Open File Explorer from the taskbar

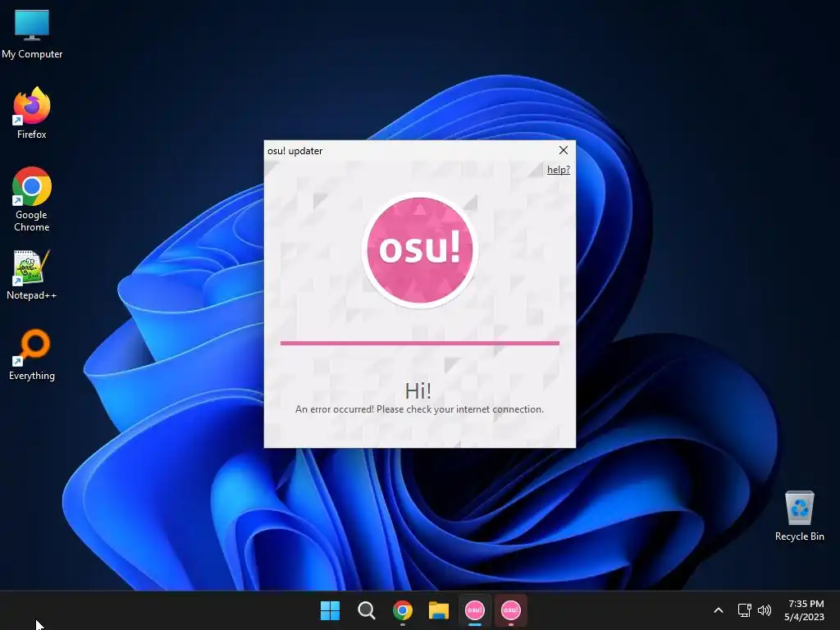click(x=438, y=610)
